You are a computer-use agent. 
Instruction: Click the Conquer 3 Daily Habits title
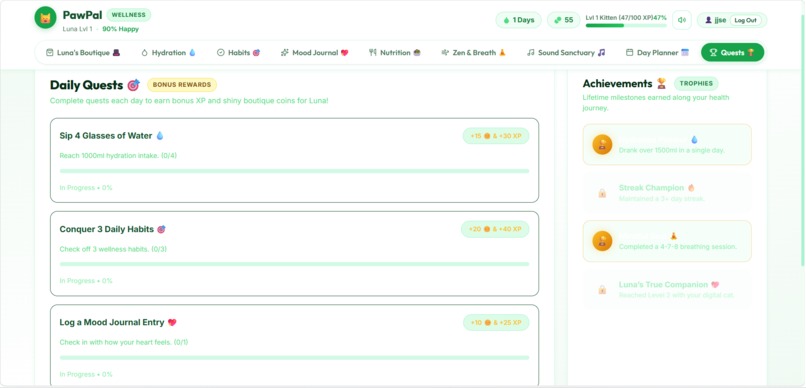tap(106, 229)
